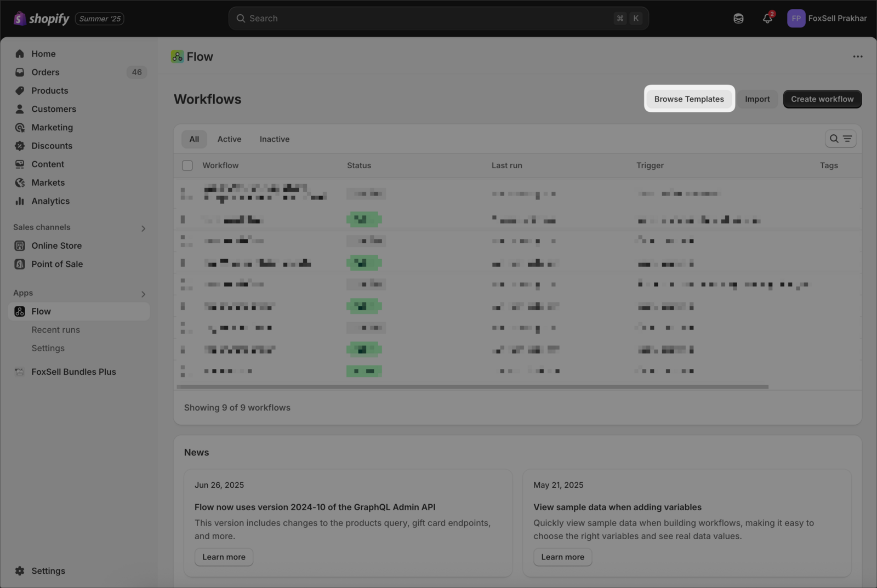Select all workflows with the header checkbox

click(187, 165)
